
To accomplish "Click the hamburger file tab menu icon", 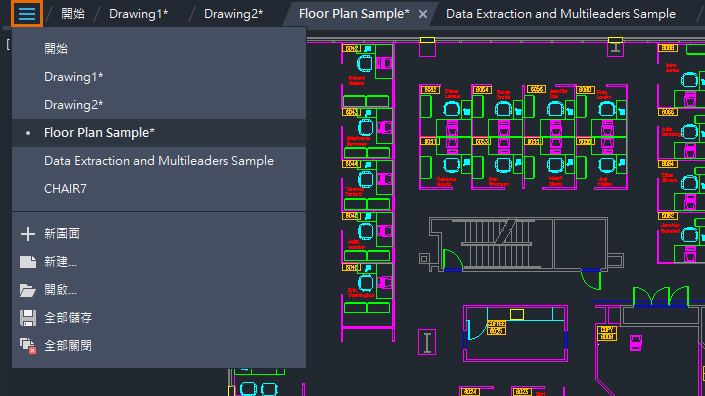I will click(27, 13).
